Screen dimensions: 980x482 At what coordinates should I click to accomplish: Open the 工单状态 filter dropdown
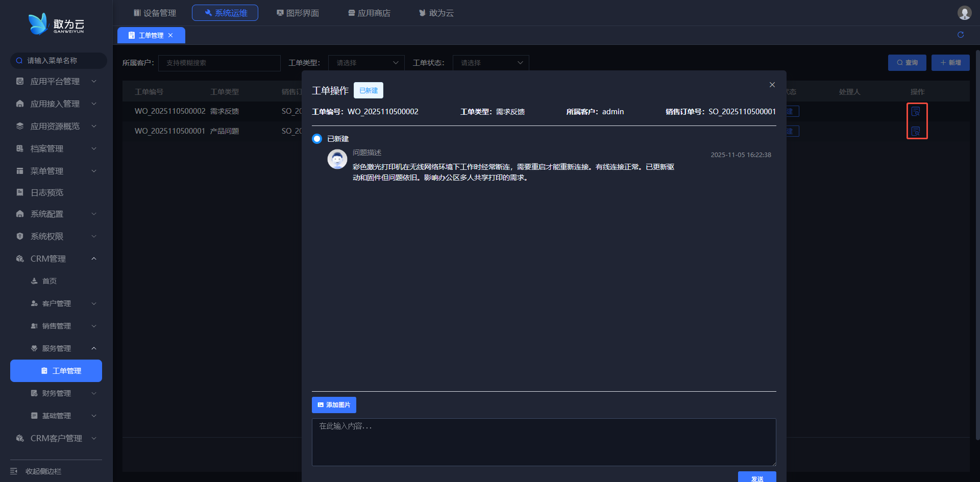click(491, 63)
